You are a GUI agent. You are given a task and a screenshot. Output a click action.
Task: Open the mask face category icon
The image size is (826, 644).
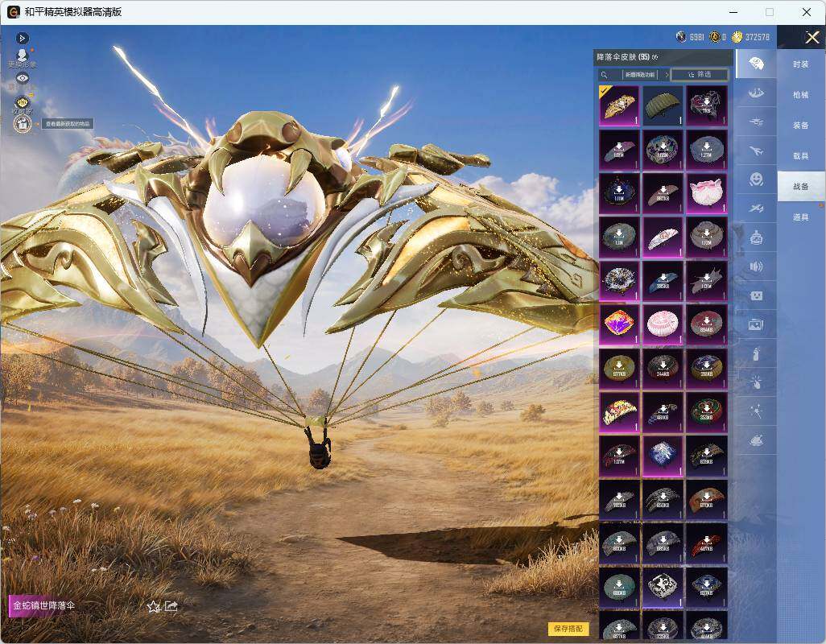(756, 296)
